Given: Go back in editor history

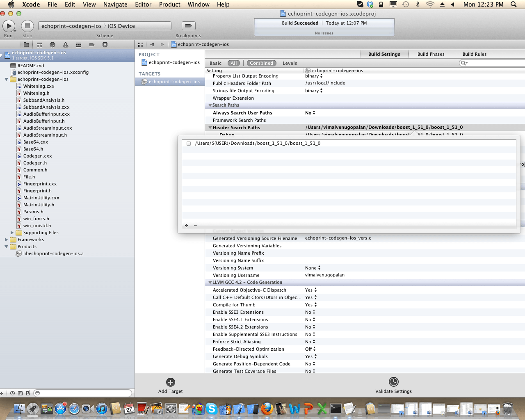Looking at the screenshot, I should (152, 44).
